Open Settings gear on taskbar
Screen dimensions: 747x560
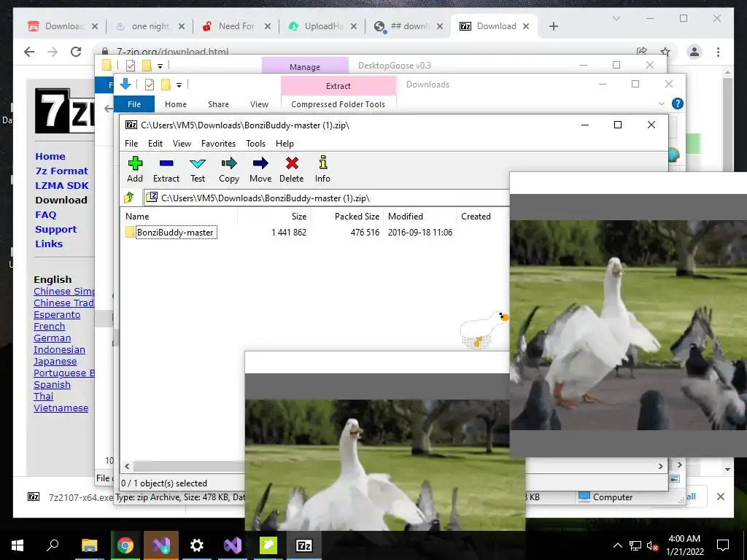(196, 545)
